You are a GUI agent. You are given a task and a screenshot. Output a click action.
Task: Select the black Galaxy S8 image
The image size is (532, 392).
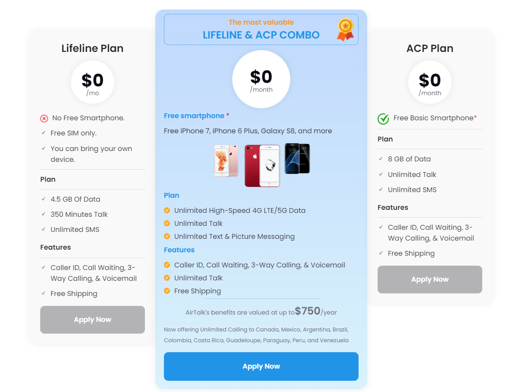[297, 158]
